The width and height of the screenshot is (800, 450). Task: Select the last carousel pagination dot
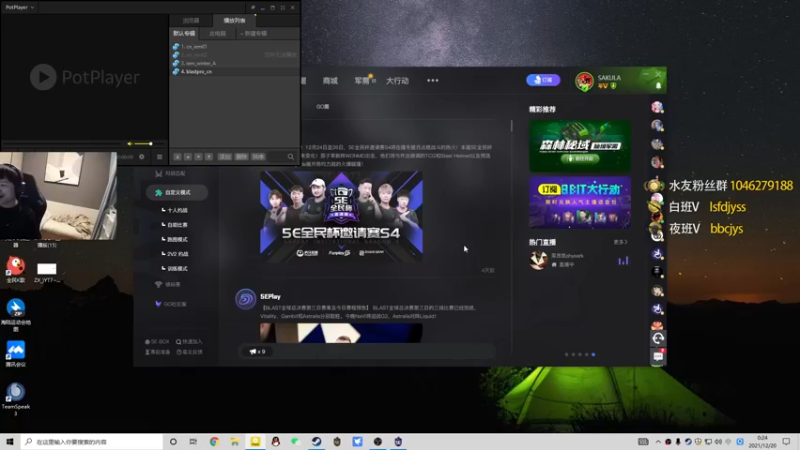pyautogui.click(x=593, y=354)
